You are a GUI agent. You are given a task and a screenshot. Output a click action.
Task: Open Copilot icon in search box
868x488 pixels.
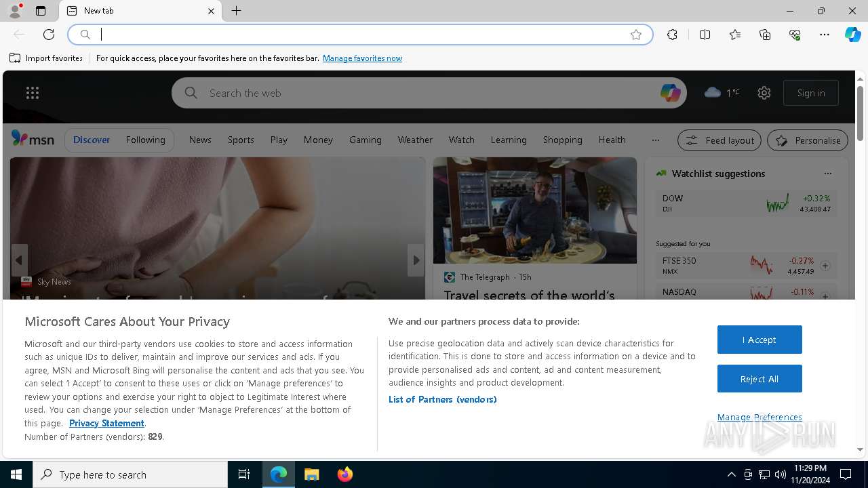[670, 93]
